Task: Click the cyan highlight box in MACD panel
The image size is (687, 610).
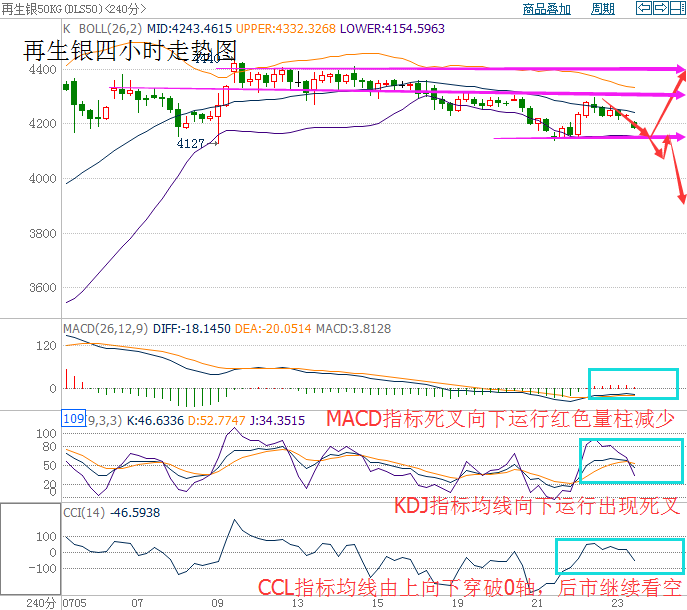Action: (x=633, y=384)
